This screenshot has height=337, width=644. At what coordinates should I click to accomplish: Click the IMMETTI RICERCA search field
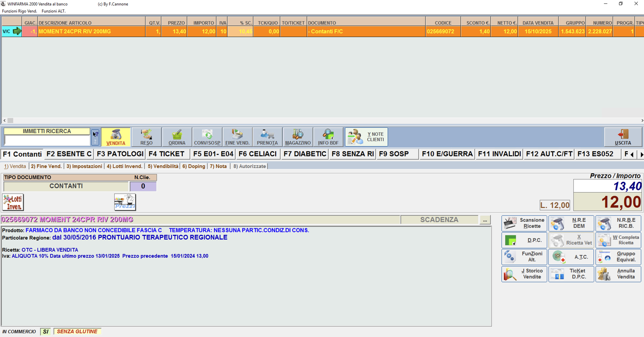click(x=47, y=140)
